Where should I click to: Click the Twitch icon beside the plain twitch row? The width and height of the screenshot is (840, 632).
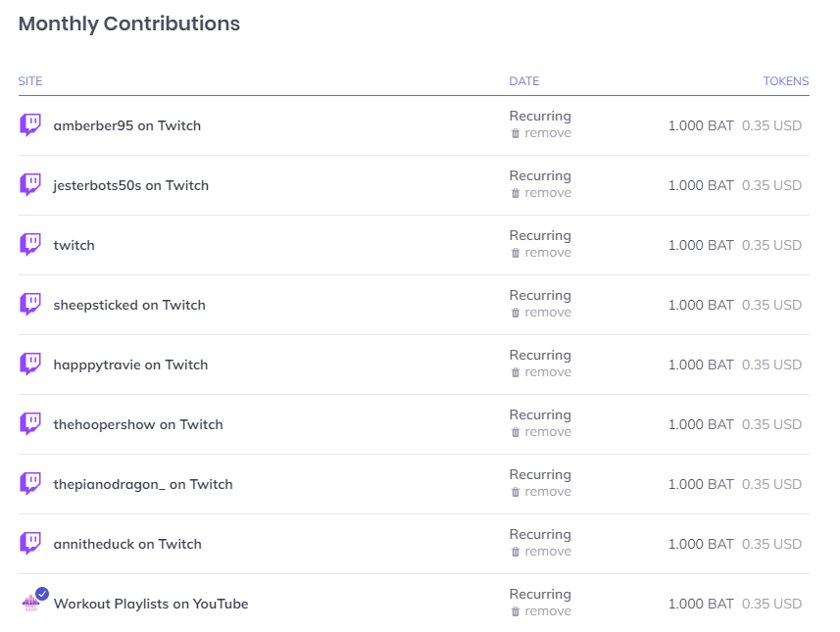30,245
